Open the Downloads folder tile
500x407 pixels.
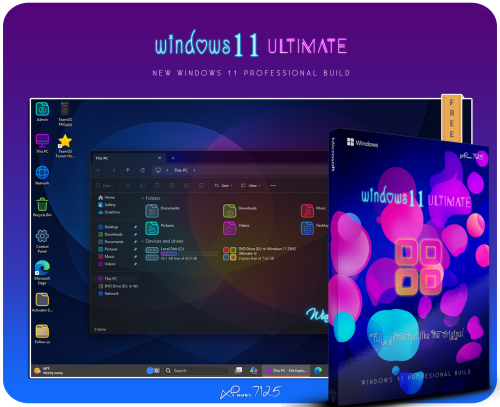(240, 211)
